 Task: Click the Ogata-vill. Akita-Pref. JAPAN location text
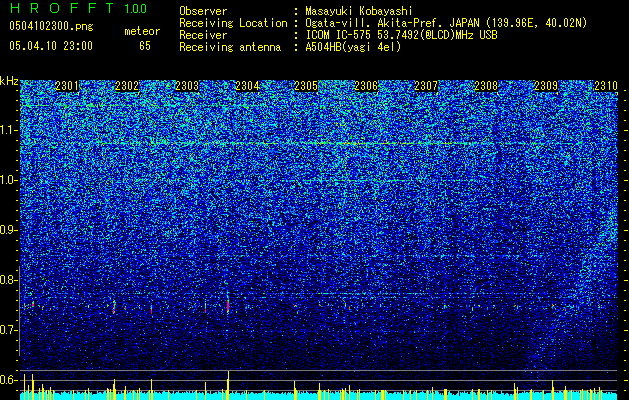tap(446, 23)
